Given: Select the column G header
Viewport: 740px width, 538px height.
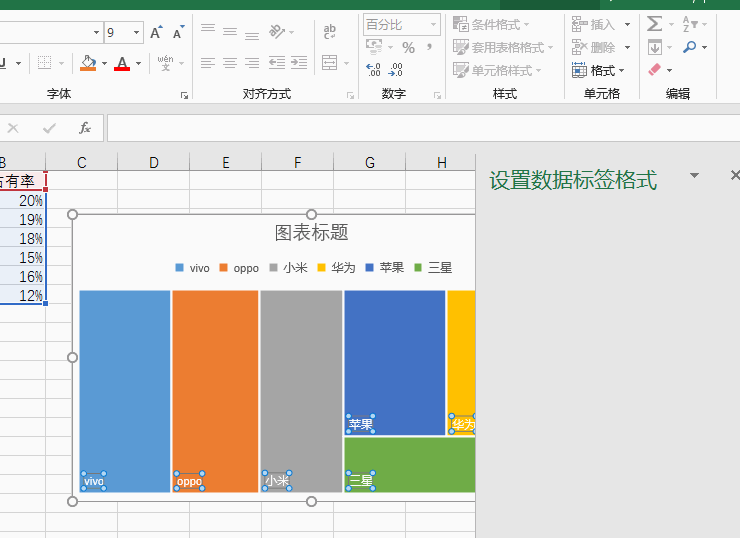Looking at the screenshot, I should click(370, 162).
